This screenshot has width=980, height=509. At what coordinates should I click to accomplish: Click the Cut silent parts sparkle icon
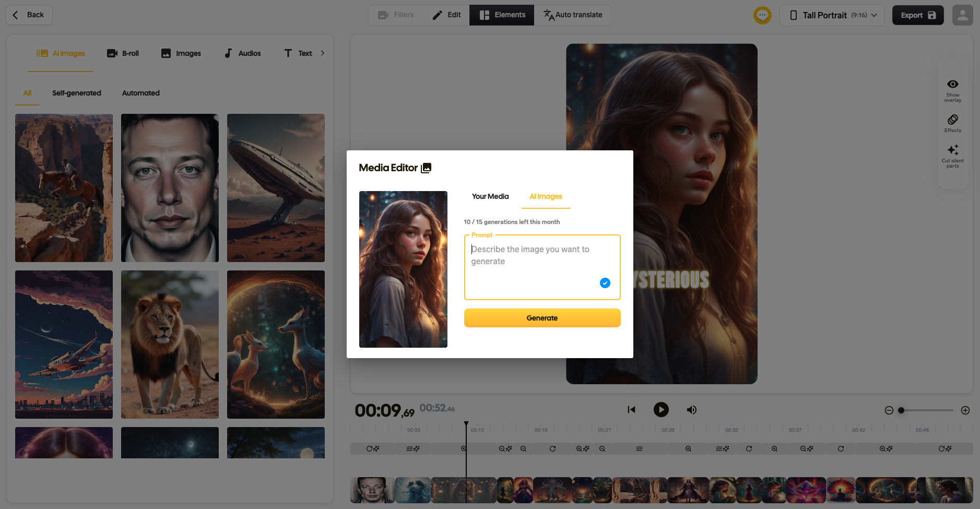pos(952,150)
